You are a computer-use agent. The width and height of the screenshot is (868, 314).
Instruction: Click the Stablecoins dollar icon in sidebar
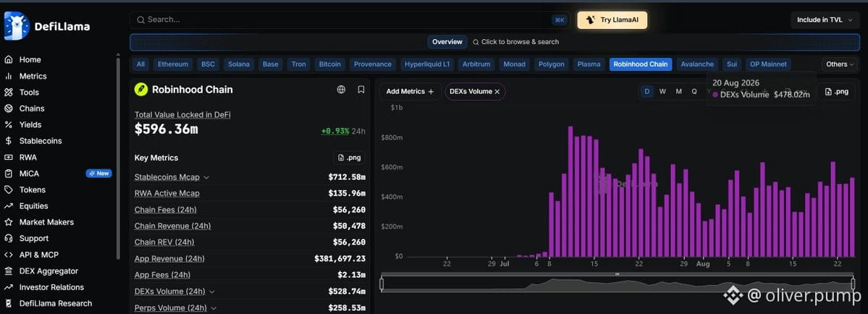coord(8,141)
